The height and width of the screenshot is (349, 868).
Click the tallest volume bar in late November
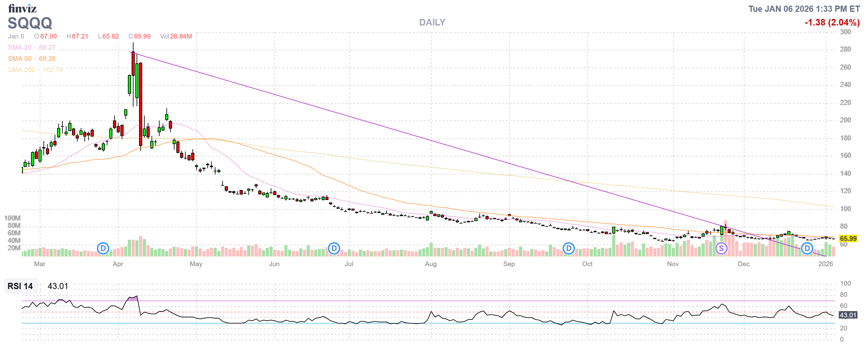[725, 239]
